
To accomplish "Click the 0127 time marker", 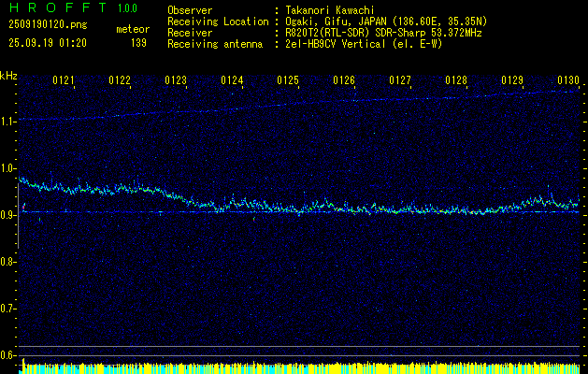I will tap(400, 81).
